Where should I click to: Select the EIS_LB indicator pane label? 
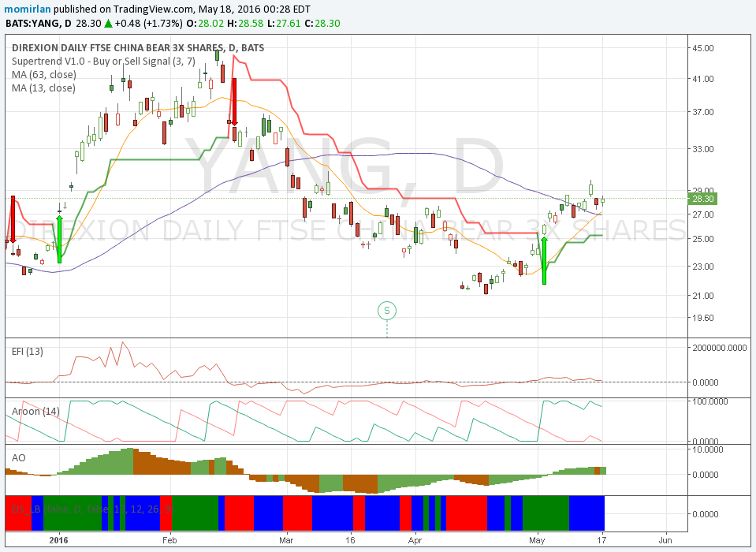click(91, 509)
